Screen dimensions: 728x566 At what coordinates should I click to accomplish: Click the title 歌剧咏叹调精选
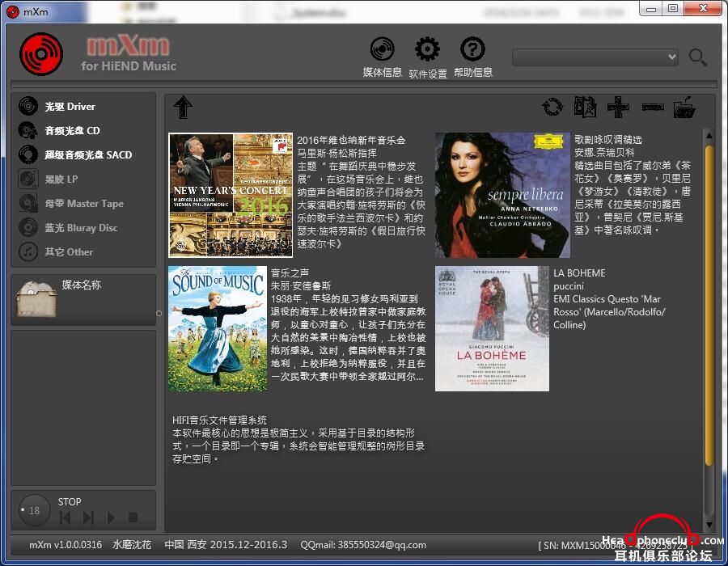coord(608,140)
